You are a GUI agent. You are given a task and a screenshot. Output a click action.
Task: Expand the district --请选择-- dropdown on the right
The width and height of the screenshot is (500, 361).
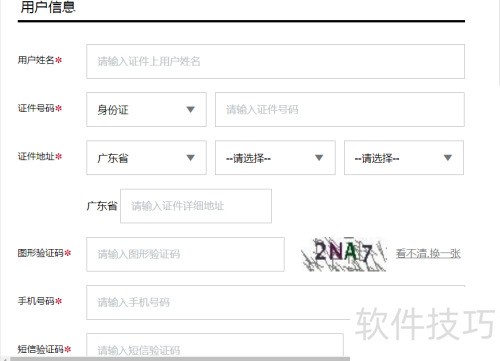404,157
